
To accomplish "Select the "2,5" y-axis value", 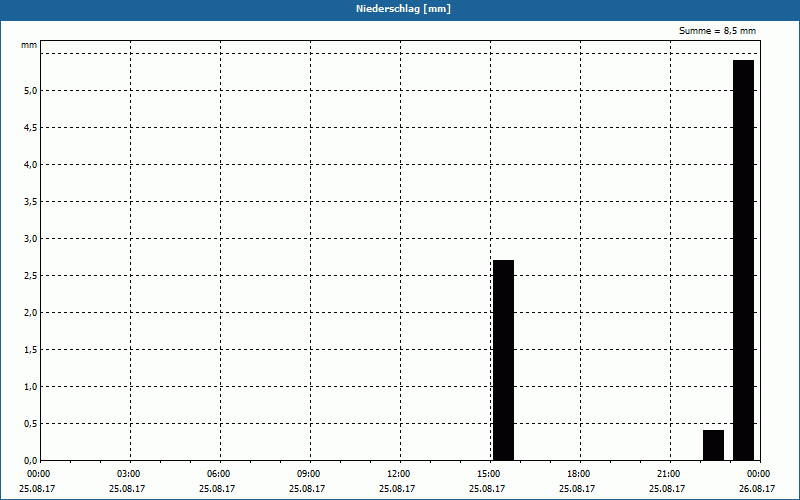I will pyautogui.click(x=31, y=276).
